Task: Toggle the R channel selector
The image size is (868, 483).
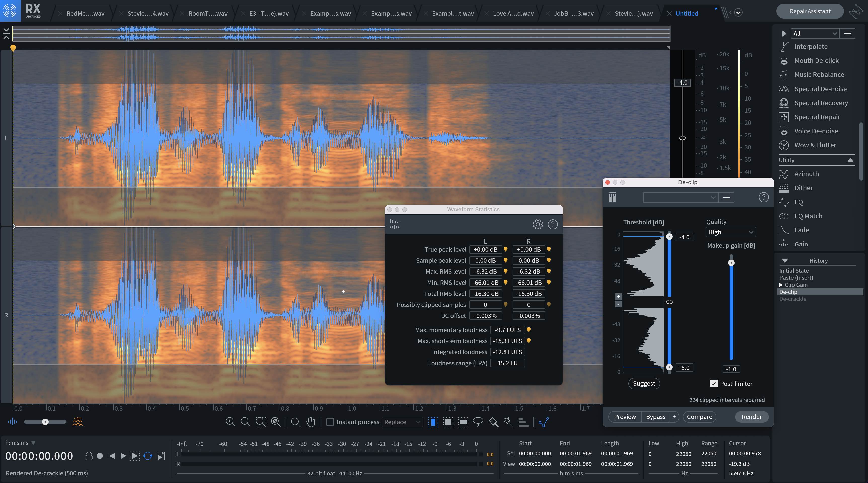Action: pyautogui.click(x=6, y=315)
